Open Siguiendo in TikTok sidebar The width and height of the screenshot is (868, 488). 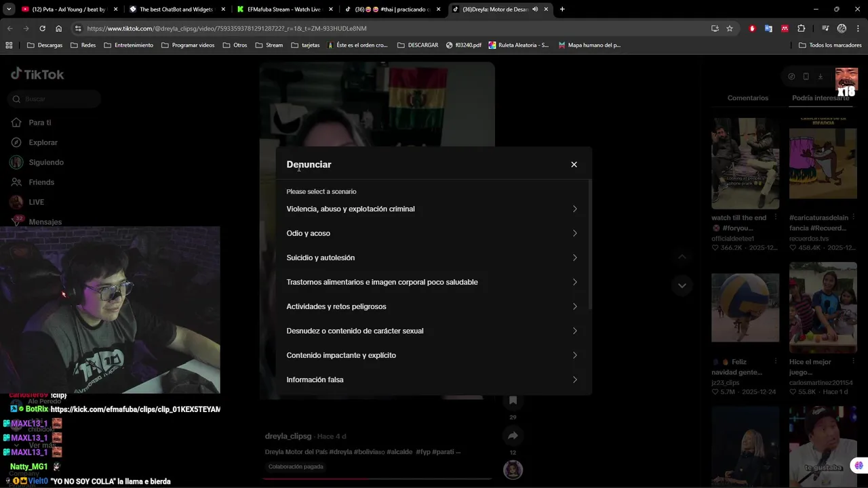(37, 162)
